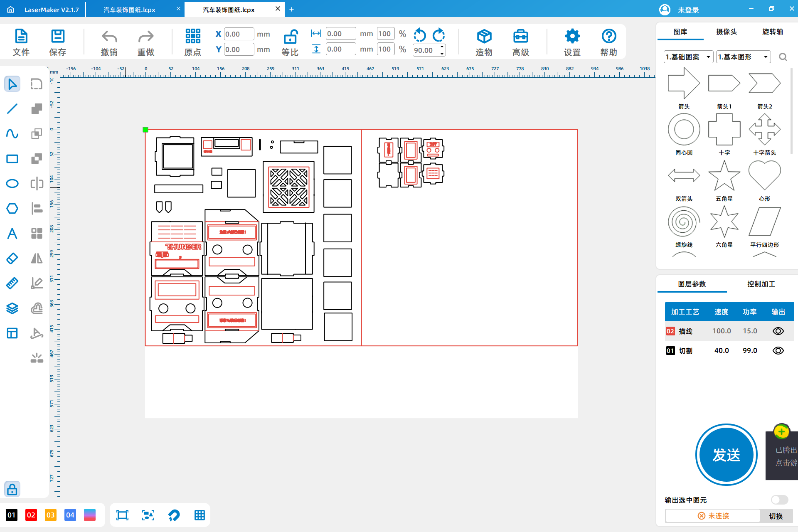Switch to first 汽车装饰图纸.lcpx tab

129,10
